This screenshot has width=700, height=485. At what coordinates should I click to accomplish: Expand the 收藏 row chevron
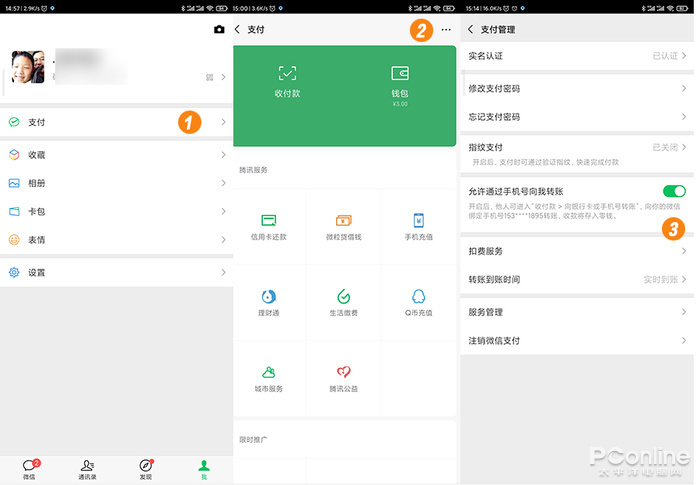[x=223, y=155]
